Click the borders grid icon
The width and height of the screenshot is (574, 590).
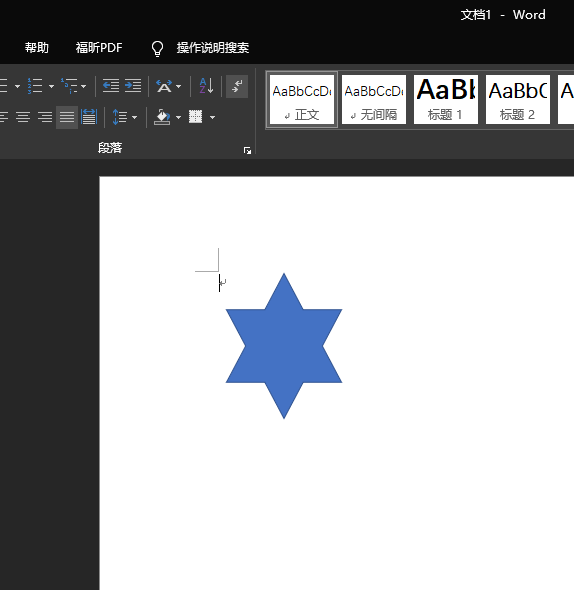point(195,117)
